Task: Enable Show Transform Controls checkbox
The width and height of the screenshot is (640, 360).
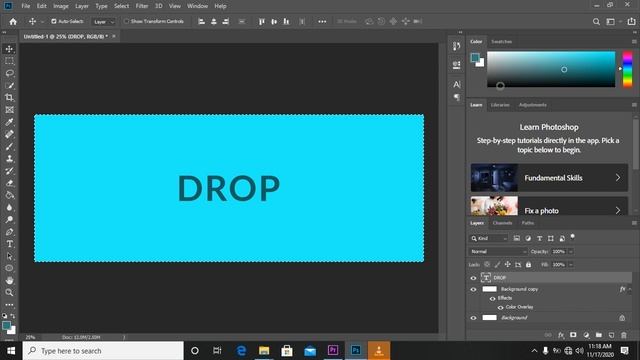Action: click(x=127, y=21)
